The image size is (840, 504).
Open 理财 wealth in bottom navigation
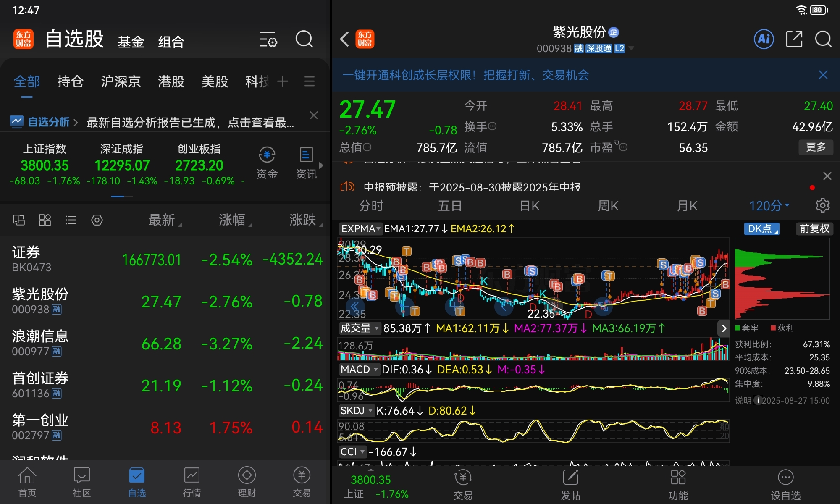coord(247,482)
